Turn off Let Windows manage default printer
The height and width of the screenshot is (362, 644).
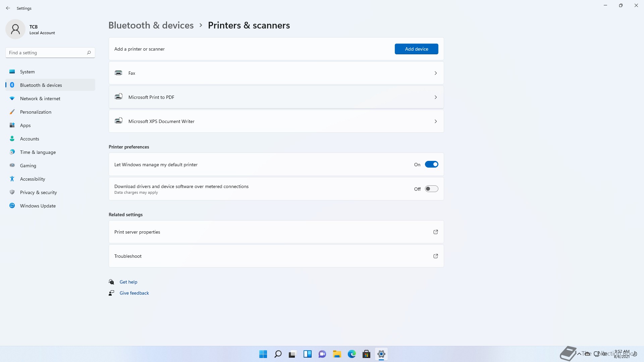click(x=432, y=165)
